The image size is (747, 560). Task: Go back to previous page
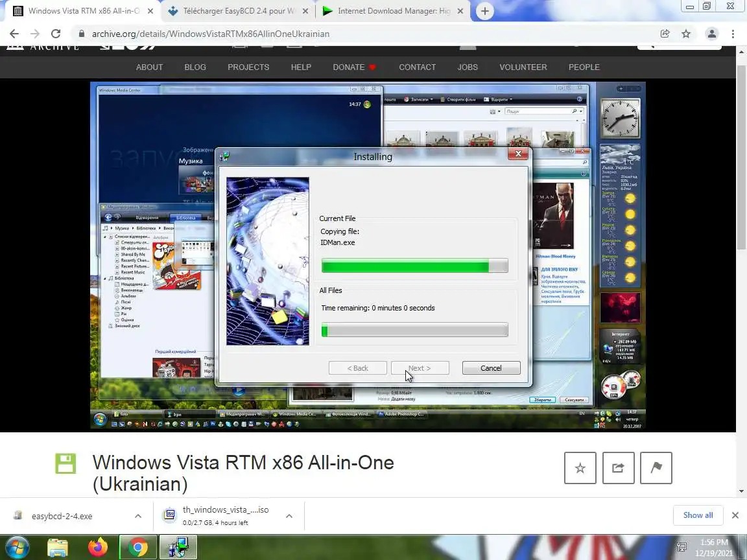click(14, 34)
